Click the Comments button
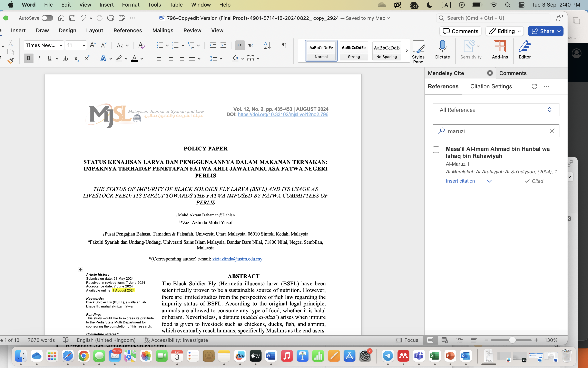Screen dimensions: 588x368 click(x=460, y=31)
